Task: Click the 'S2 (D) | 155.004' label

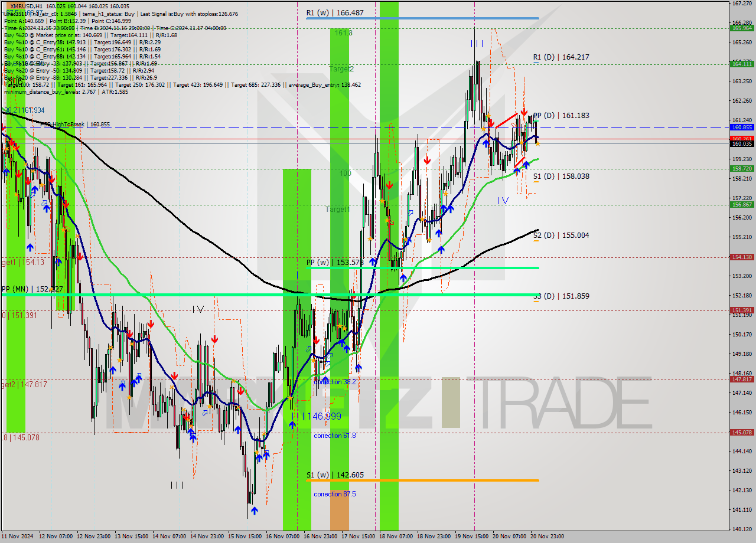Action: coord(561,235)
